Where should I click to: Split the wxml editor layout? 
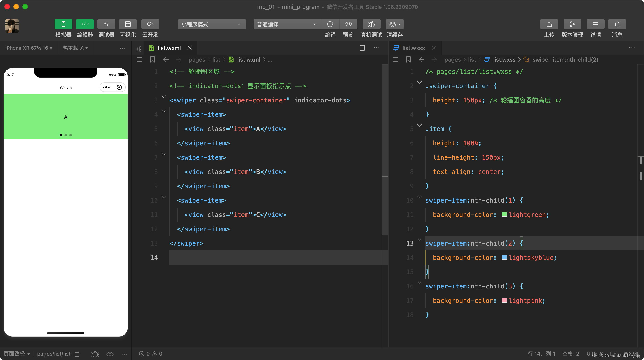click(x=362, y=48)
